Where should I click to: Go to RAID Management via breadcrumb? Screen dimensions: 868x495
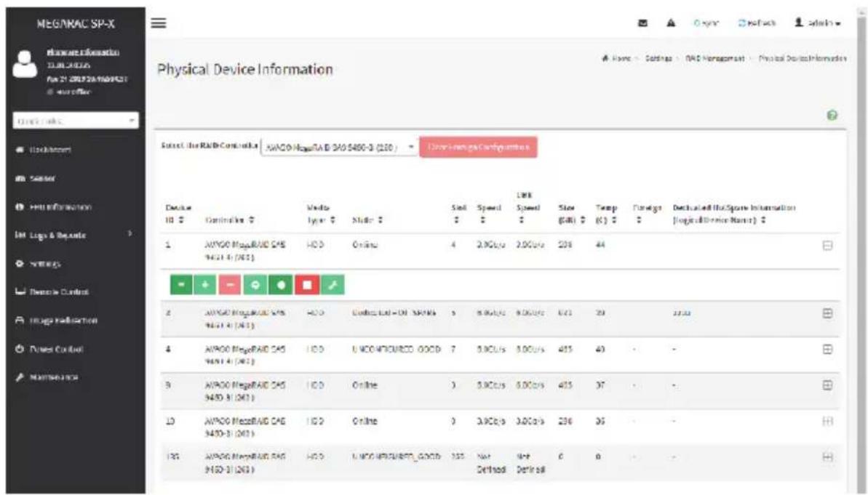(714, 58)
